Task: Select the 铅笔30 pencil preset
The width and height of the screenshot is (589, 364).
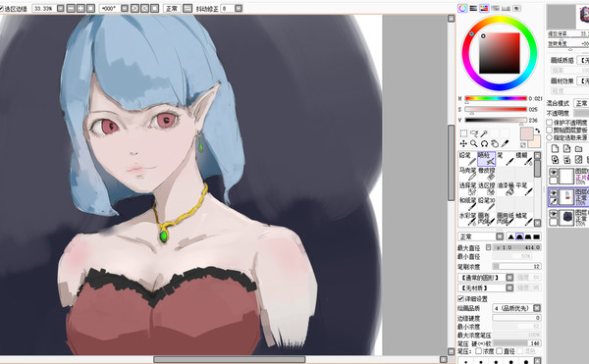Action: (487, 204)
